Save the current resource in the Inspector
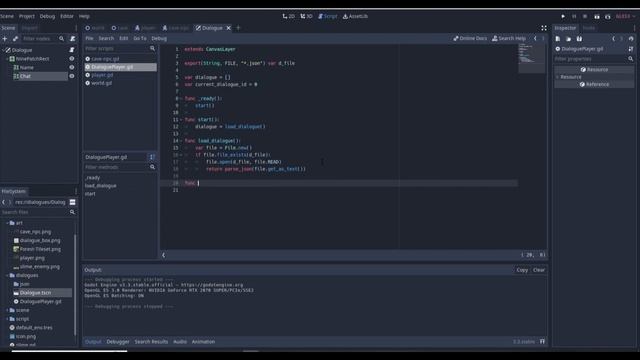 pyautogui.click(x=579, y=39)
